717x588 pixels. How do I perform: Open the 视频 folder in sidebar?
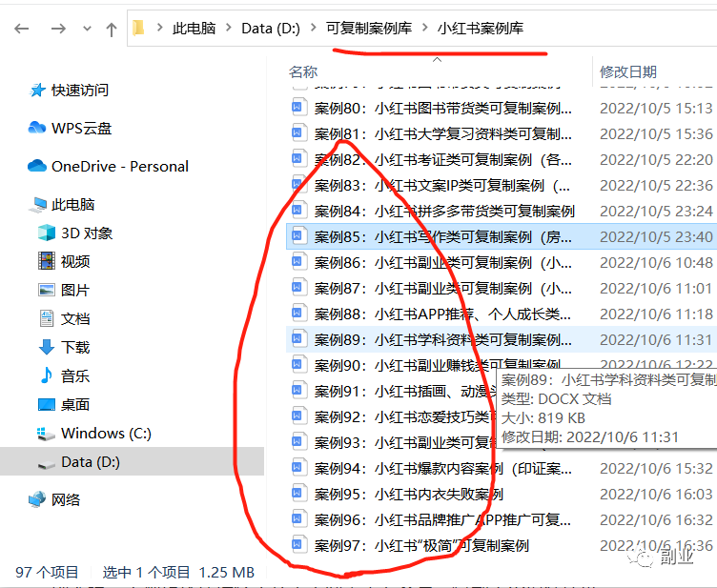[74, 261]
